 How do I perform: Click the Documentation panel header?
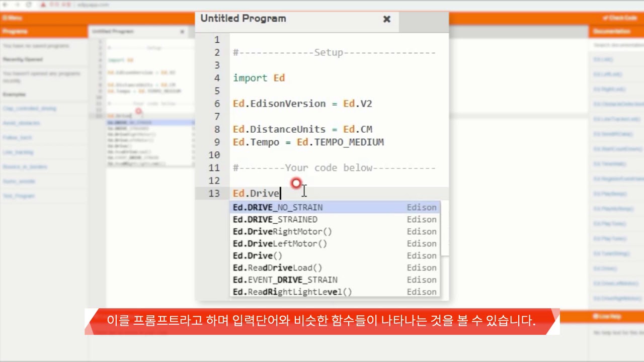616,31
